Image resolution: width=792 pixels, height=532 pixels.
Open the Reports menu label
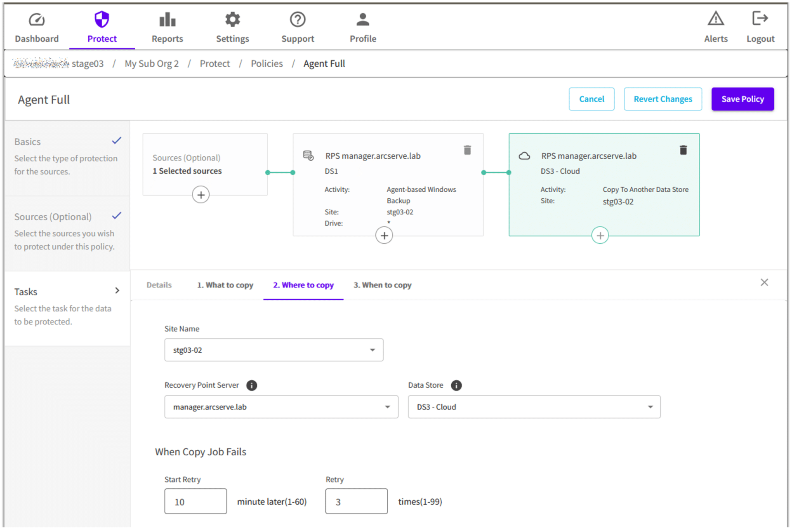pyautogui.click(x=167, y=39)
